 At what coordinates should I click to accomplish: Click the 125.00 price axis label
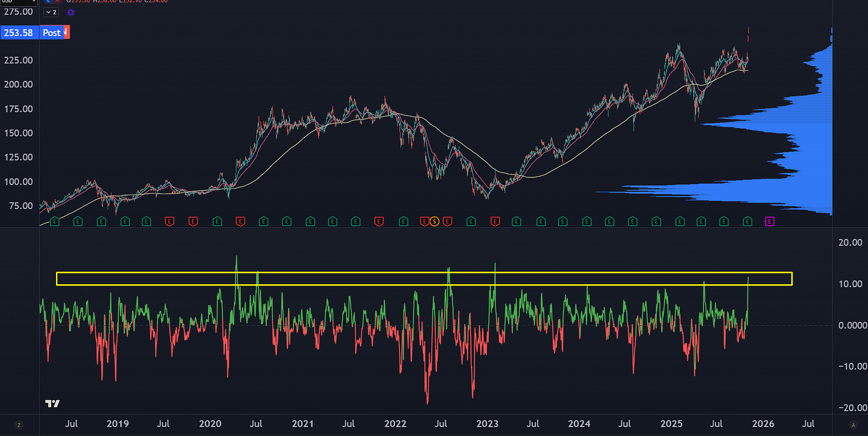[x=20, y=157]
